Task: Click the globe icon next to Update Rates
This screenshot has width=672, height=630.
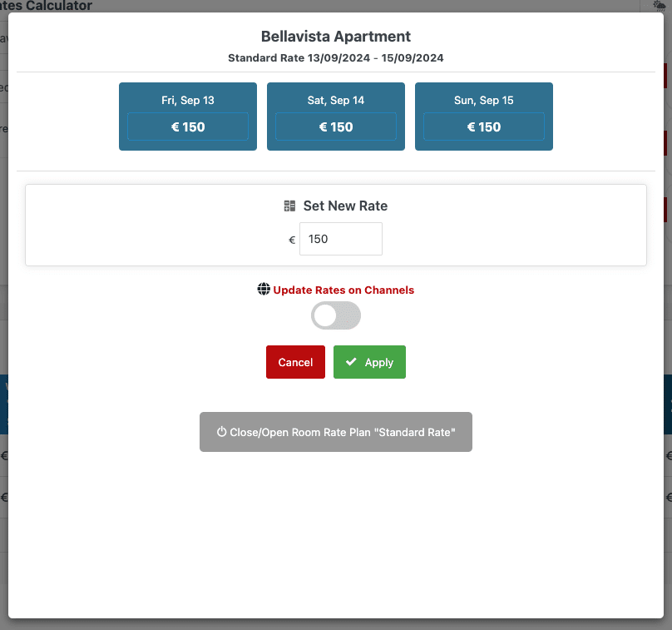Action: pyautogui.click(x=264, y=290)
